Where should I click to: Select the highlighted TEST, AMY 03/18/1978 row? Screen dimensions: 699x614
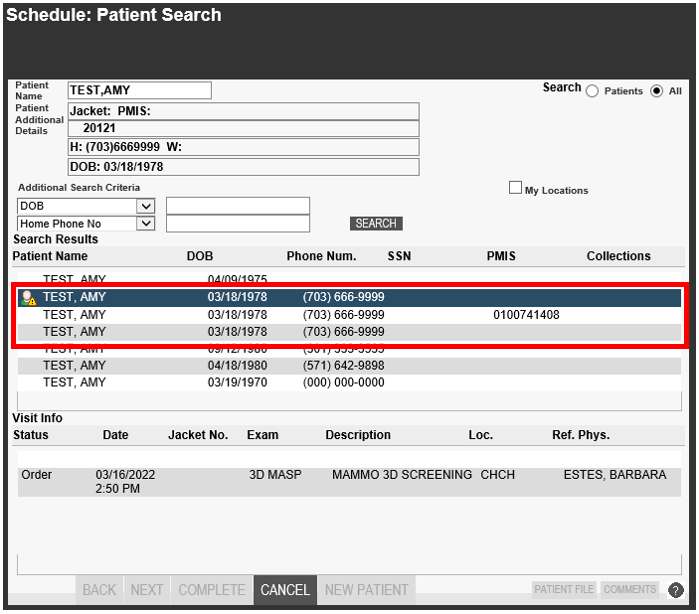[x=349, y=297]
